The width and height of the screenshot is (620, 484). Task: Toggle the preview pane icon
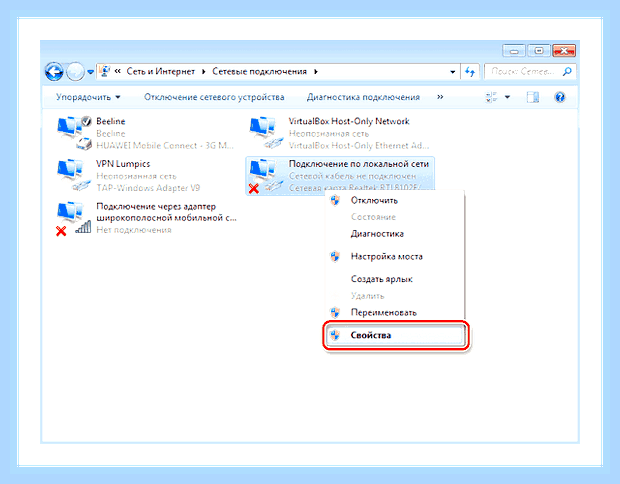pyautogui.click(x=533, y=97)
